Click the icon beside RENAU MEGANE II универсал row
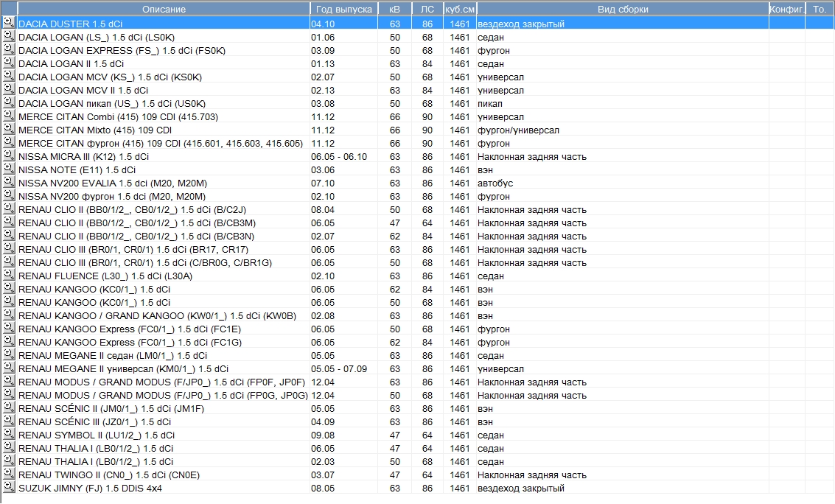This screenshot has width=835, height=504. pyautogui.click(x=9, y=368)
